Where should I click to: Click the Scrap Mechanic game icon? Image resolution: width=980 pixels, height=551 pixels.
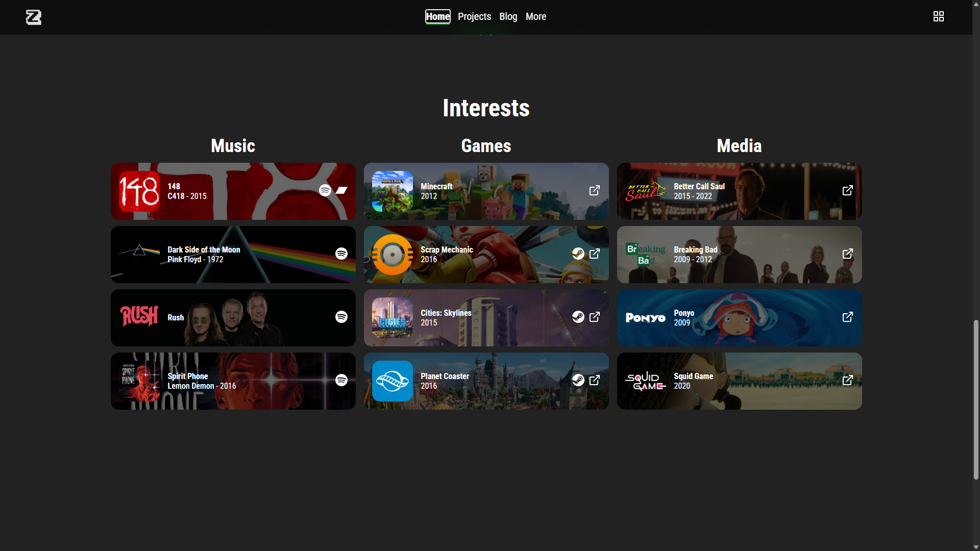[x=393, y=255]
